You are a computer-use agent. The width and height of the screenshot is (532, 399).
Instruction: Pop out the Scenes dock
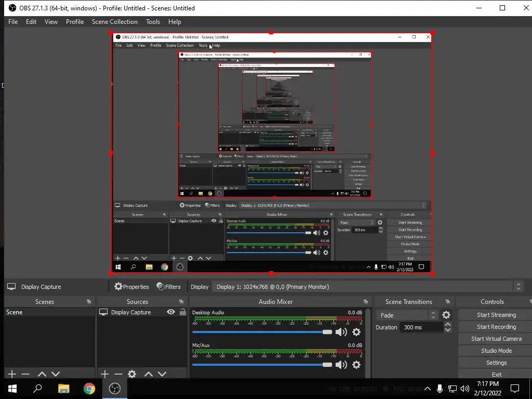89,302
